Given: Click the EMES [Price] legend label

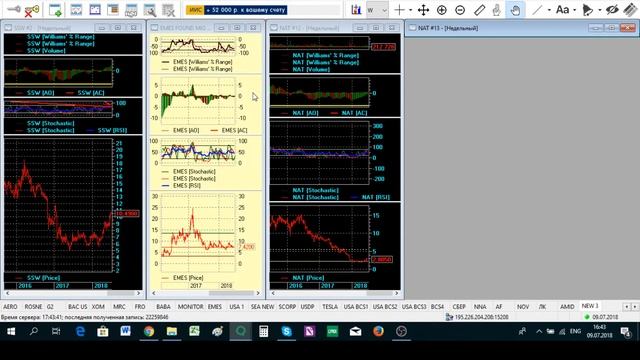Looking at the screenshot, I should (x=188, y=278).
